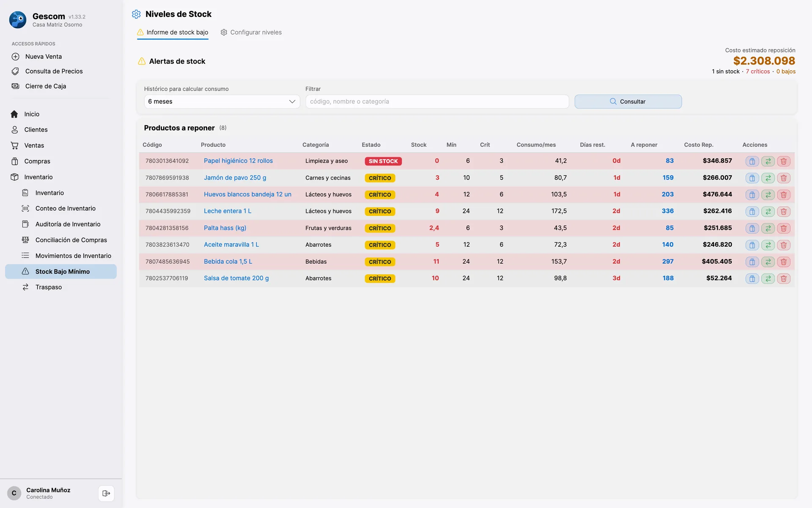812x508 pixels.
Task: Click the red trash icon for Huevos blancos row
Action: [784, 195]
